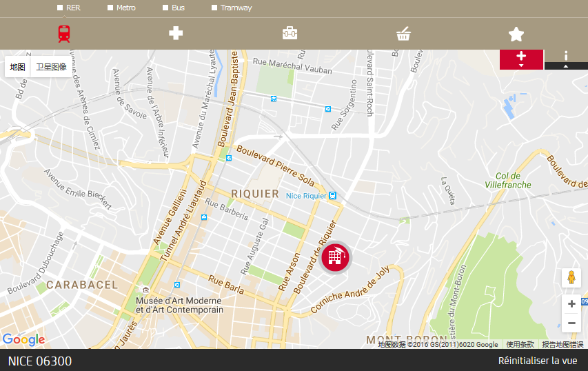Enable the Tramway checkbox
Screen dimensions: 588x371
(x=214, y=8)
